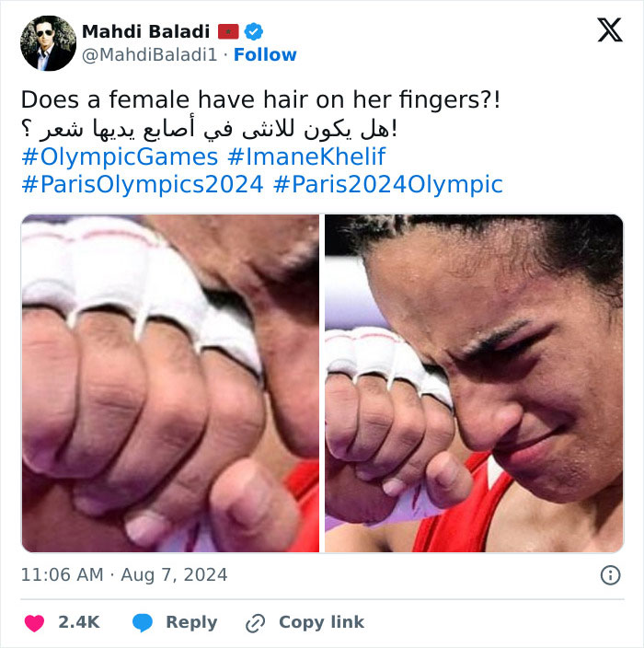Click the Mahdi Baladi display name
This screenshot has height=648, width=644.
click(145, 31)
